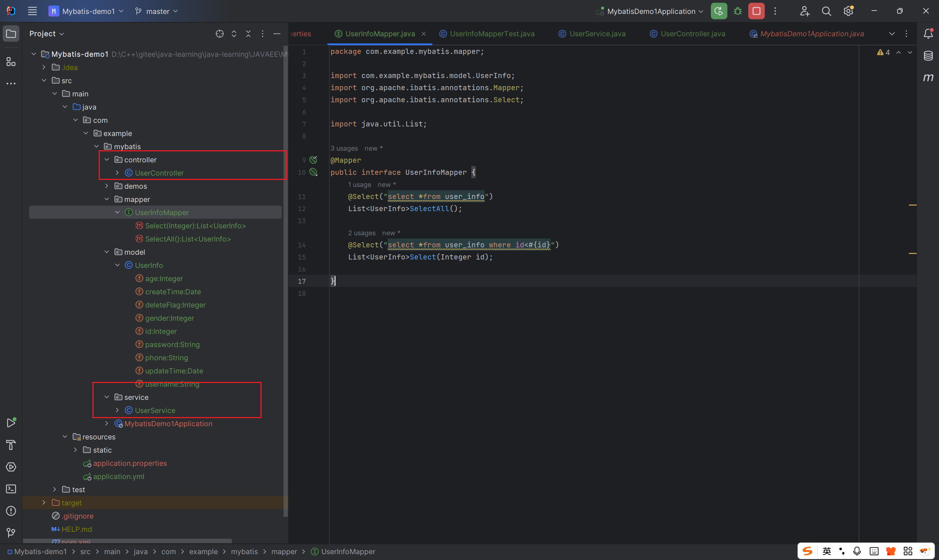Click Project panel vertical scrollbar
The image size is (939, 560).
tap(285, 281)
